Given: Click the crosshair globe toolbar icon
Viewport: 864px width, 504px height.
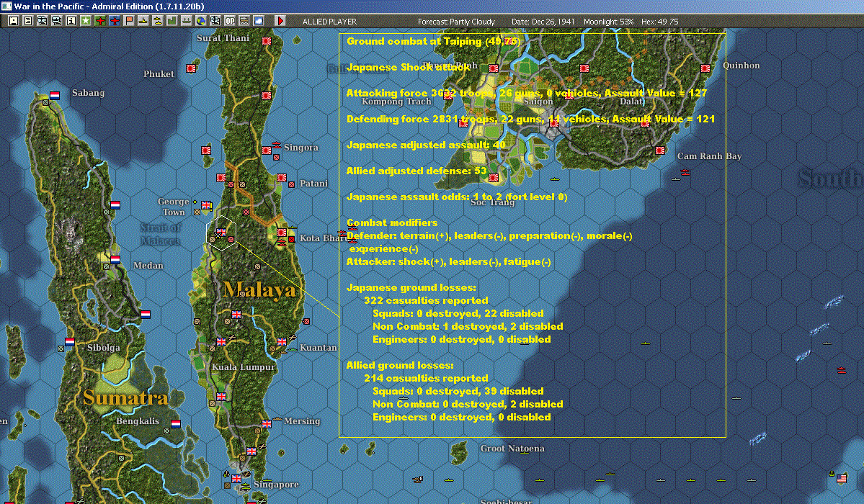Looking at the screenshot, I should 215,21.
